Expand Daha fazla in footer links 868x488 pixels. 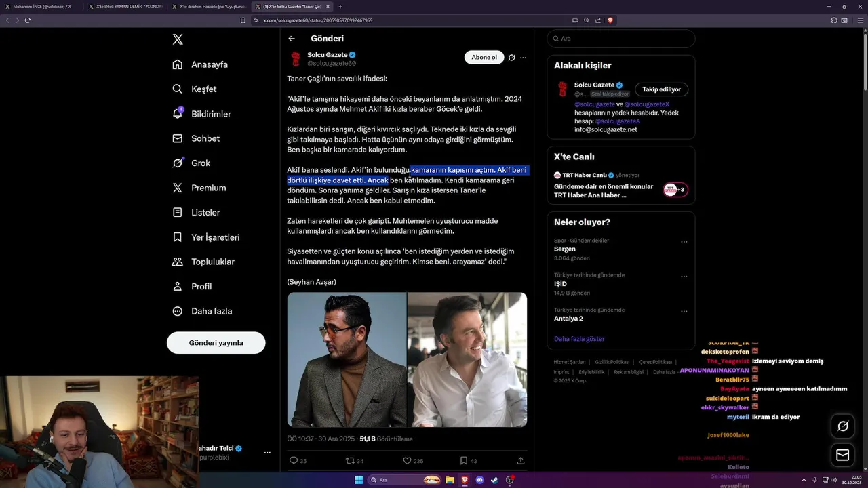(667, 372)
